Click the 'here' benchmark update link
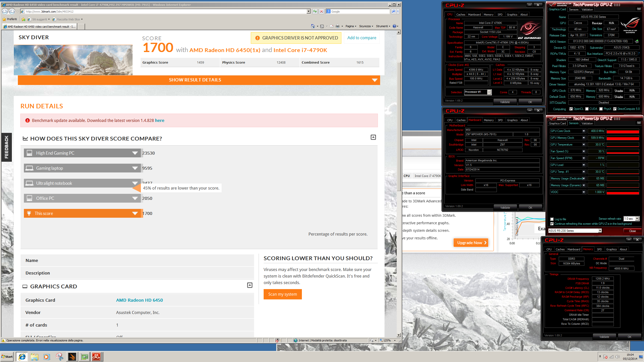This screenshot has width=644, height=362. pyautogui.click(x=159, y=120)
